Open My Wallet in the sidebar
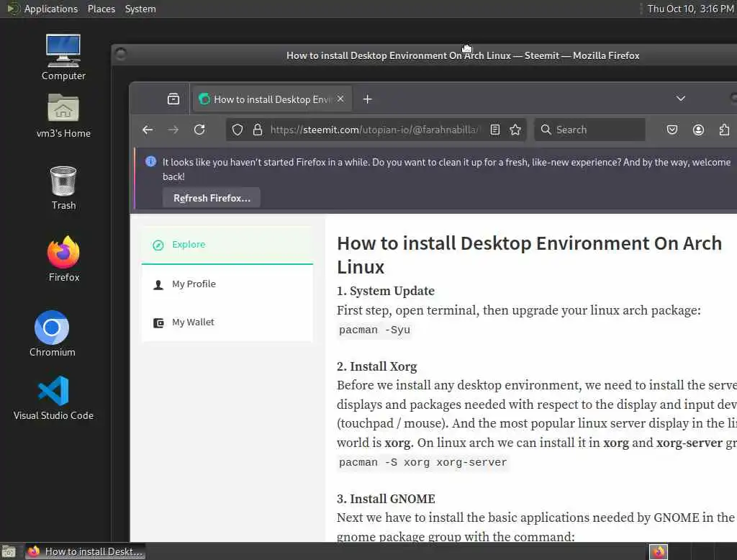This screenshot has height=560, width=737. coord(227,322)
